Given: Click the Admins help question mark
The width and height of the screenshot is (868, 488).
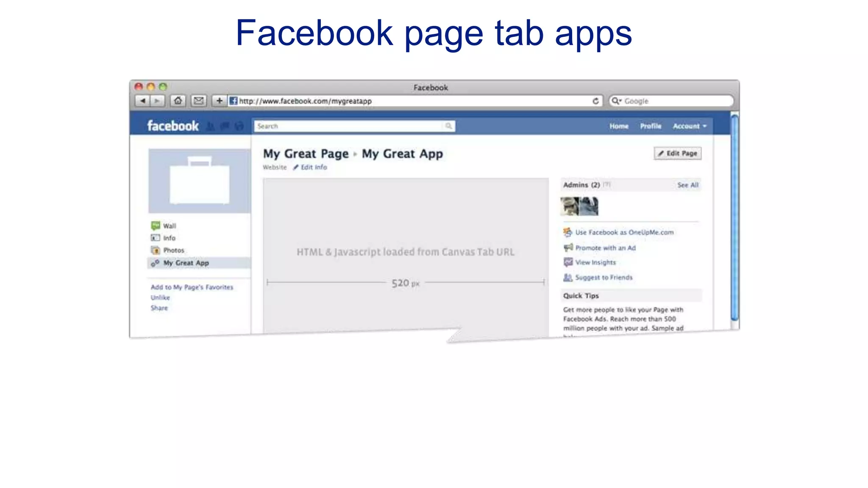Looking at the screenshot, I should click(x=606, y=185).
